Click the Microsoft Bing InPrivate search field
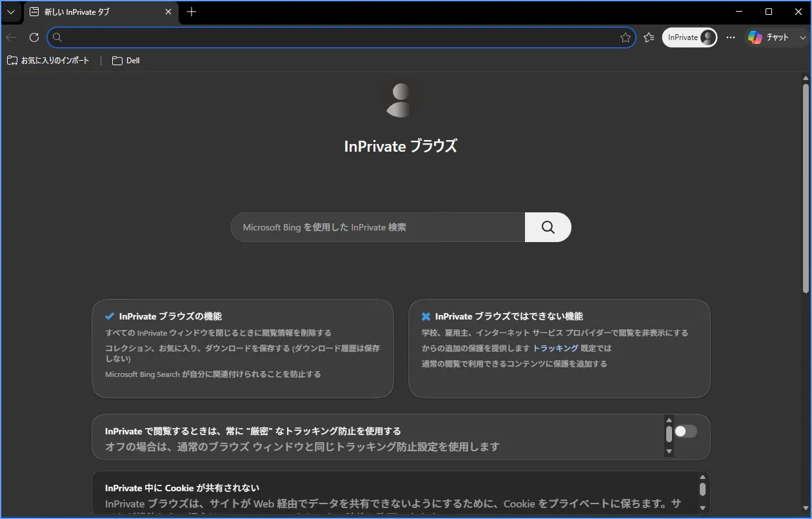The height and width of the screenshot is (519, 812). 378,227
